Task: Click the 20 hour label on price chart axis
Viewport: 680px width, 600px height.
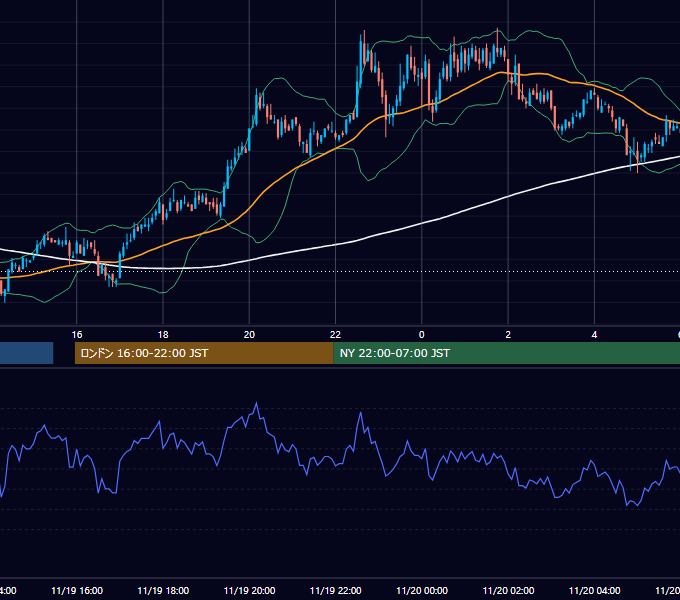Action: coord(249,335)
